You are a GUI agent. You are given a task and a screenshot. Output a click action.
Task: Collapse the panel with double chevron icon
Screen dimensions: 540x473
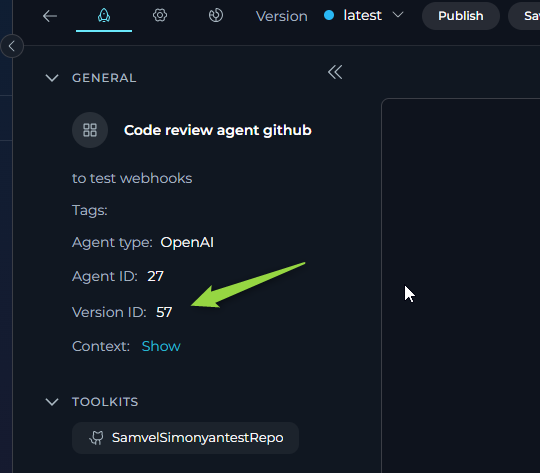[x=335, y=72]
